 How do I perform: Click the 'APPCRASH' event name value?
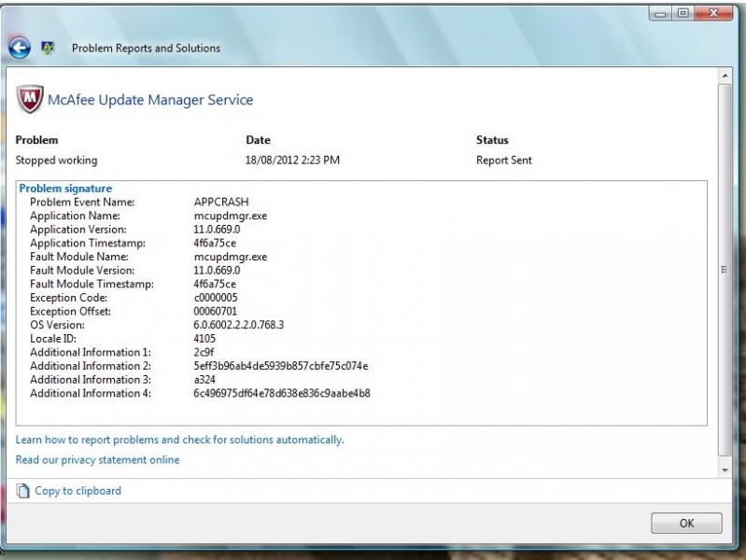pos(221,202)
